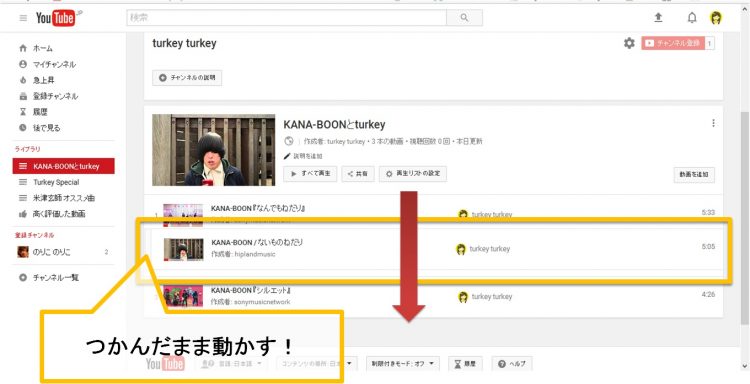Image resolution: width=750 pixels, height=384 pixels.
Task: Open 再生リストの設定 playlist settings
Action: point(413,174)
